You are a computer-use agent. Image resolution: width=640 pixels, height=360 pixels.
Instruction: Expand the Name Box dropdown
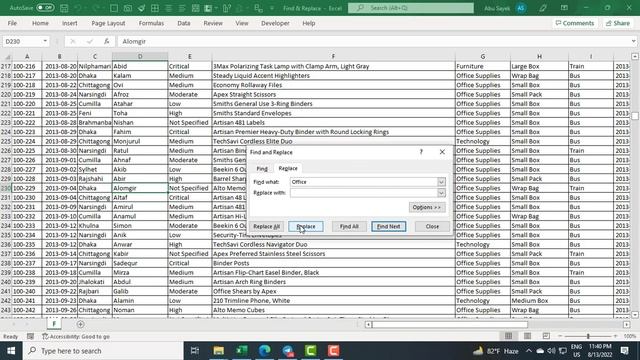(45, 41)
